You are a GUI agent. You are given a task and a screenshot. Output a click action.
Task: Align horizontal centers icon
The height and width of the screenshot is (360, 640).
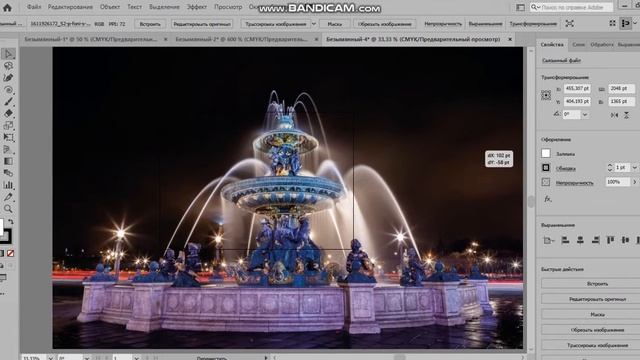click(580, 240)
